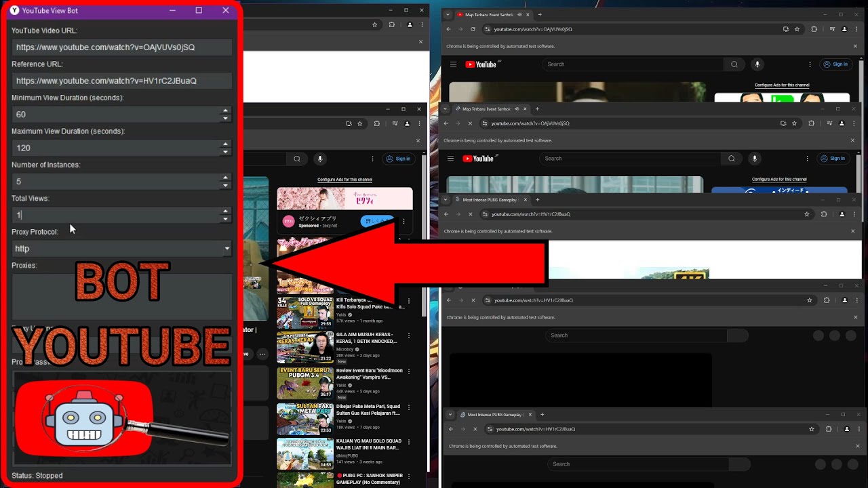
Task: Open Extensions in fully loaded Map Terbaru window
Action: pyautogui.click(x=814, y=29)
